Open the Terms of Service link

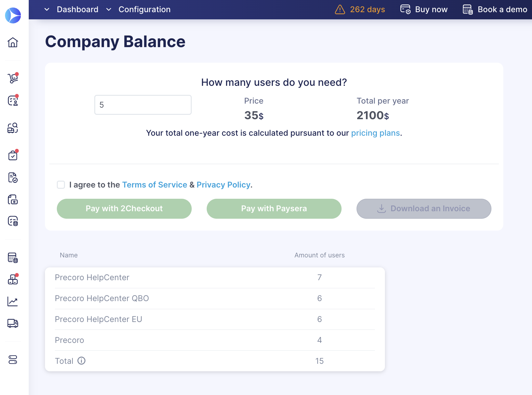click(x=155, y=185)
